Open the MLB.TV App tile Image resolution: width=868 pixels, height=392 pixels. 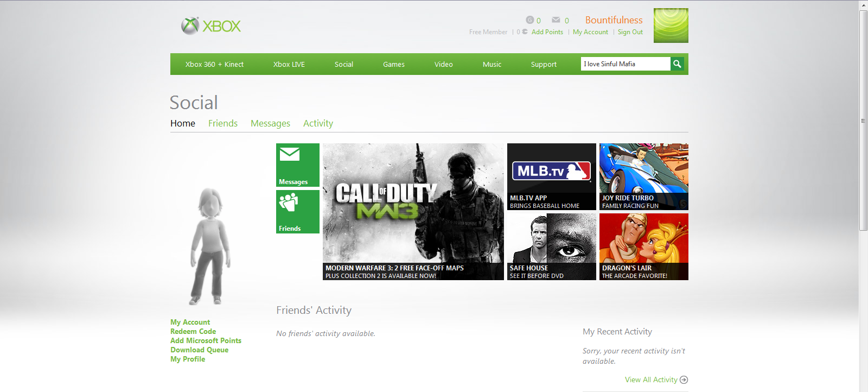(x=552, y=176)
